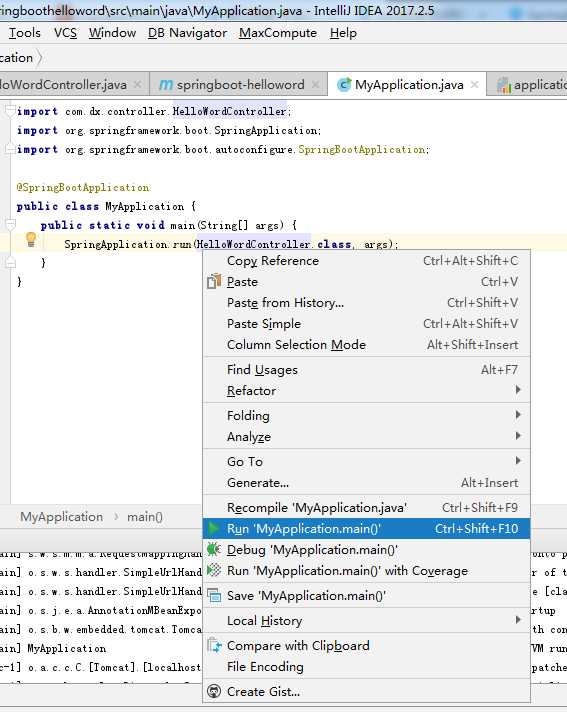Click the MyApplication breadcrumb
This screenshot has width=567, height=712.
[x=61, y=517]
